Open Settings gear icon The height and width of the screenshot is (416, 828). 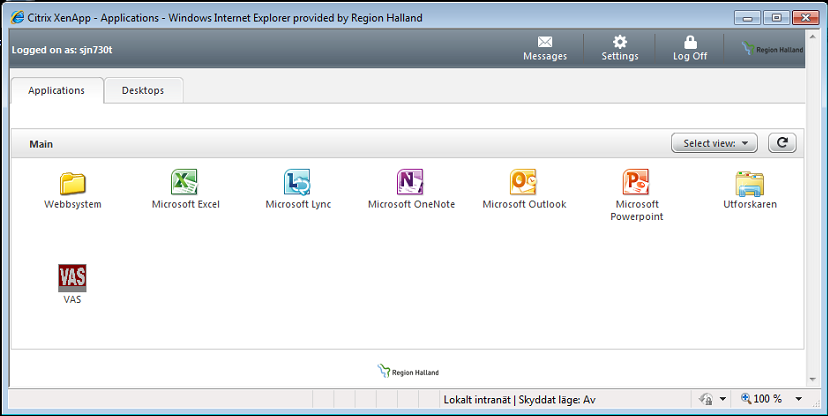coord(620,42)
